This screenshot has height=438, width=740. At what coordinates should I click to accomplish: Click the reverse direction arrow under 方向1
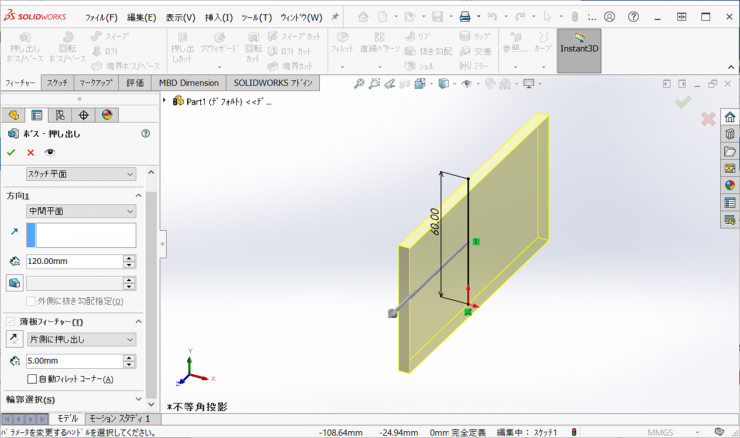coord(14,231)
